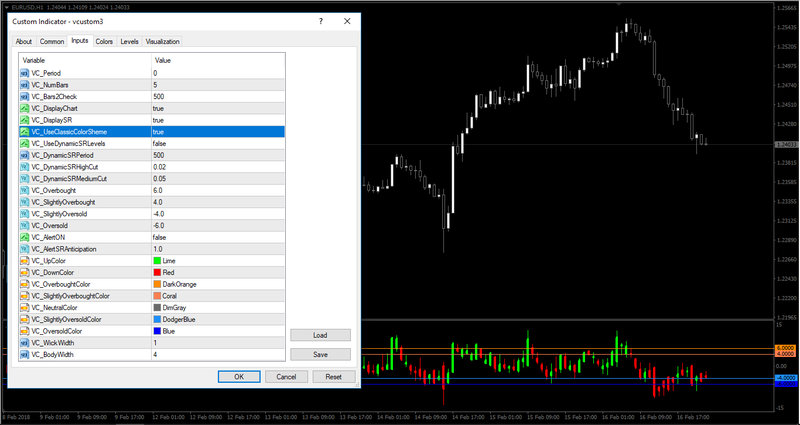Screen dimensions: 800x425
Task: Click the VC_UpColor color type icon
Action: click(24, 261)
